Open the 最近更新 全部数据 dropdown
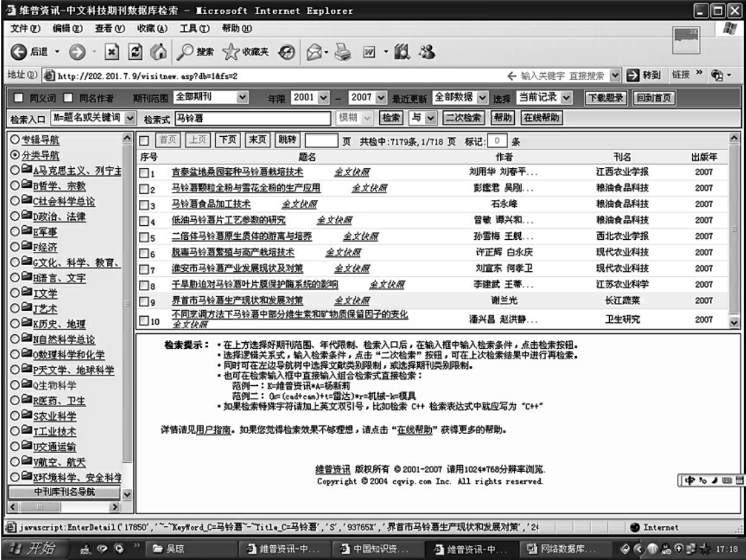This screenshot has width=746, height=560. pos(460,97)
